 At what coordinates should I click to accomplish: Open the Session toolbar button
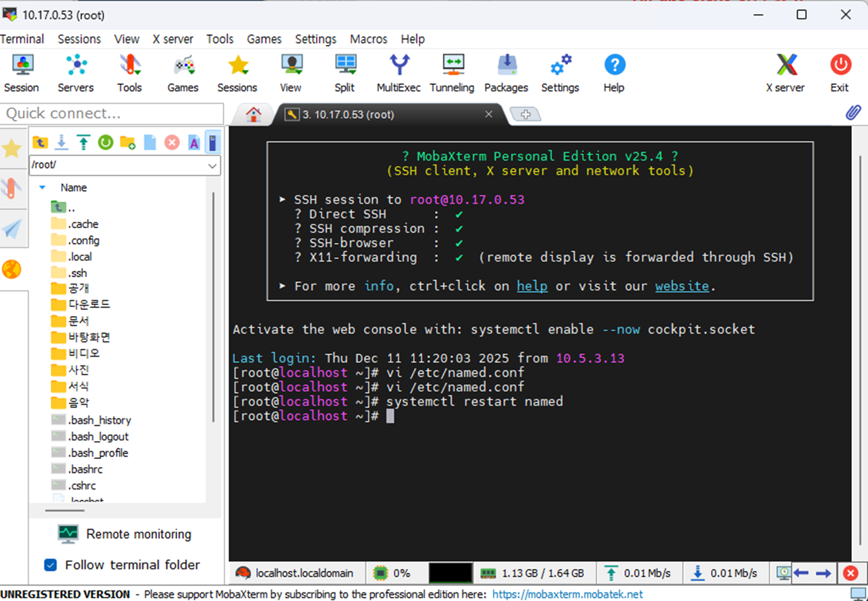pos(22,73)
